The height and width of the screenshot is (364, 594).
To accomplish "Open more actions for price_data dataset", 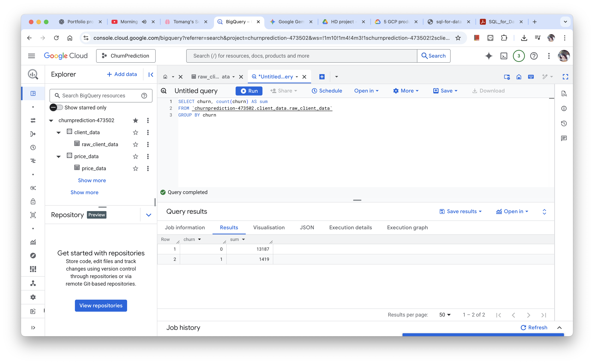I will [x=148, y=156].
